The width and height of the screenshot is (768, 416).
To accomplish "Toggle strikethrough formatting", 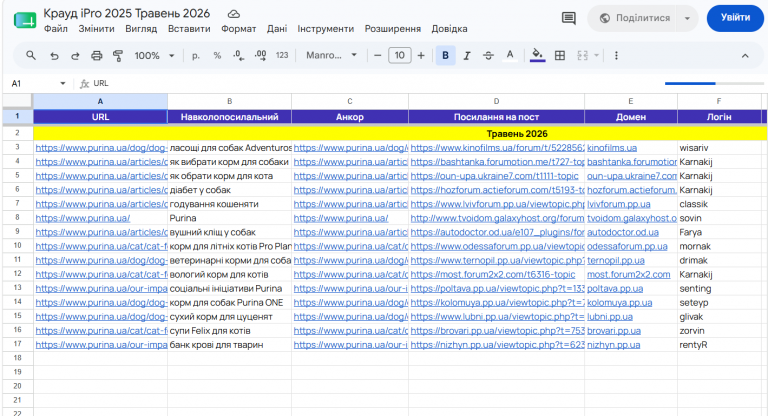I will tap(488, 56).
